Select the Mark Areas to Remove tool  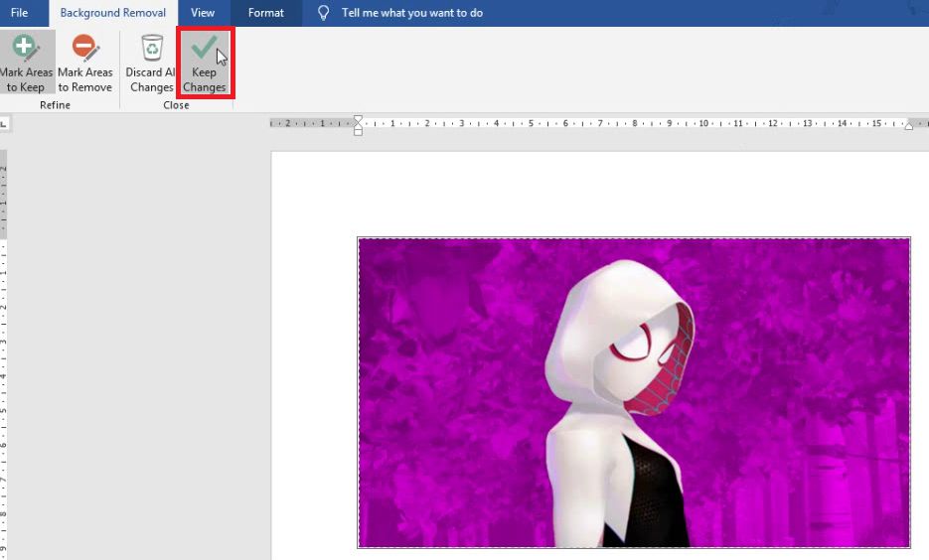click(84, 63)
